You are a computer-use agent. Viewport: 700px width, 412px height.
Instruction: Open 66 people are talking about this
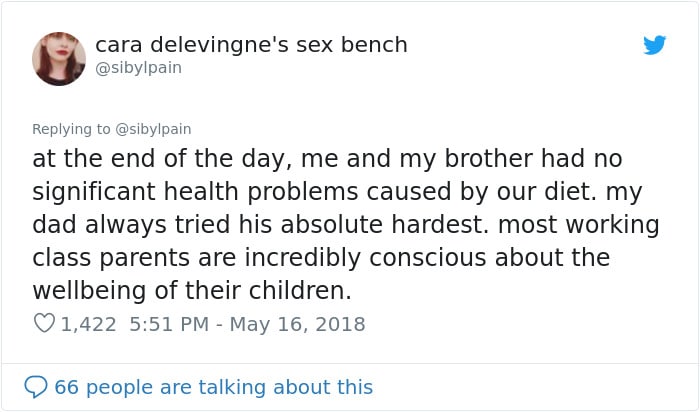point(213,387)
